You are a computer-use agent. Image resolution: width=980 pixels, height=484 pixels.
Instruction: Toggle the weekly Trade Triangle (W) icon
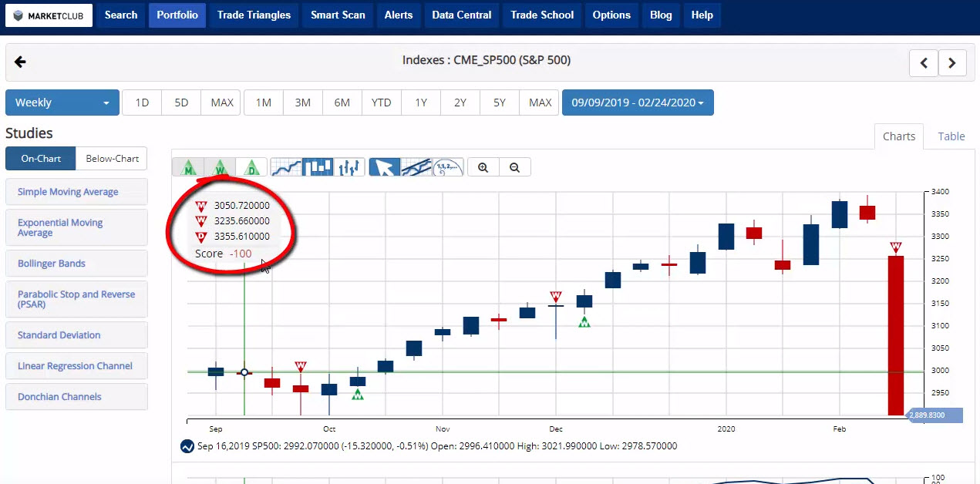[220, 167]
